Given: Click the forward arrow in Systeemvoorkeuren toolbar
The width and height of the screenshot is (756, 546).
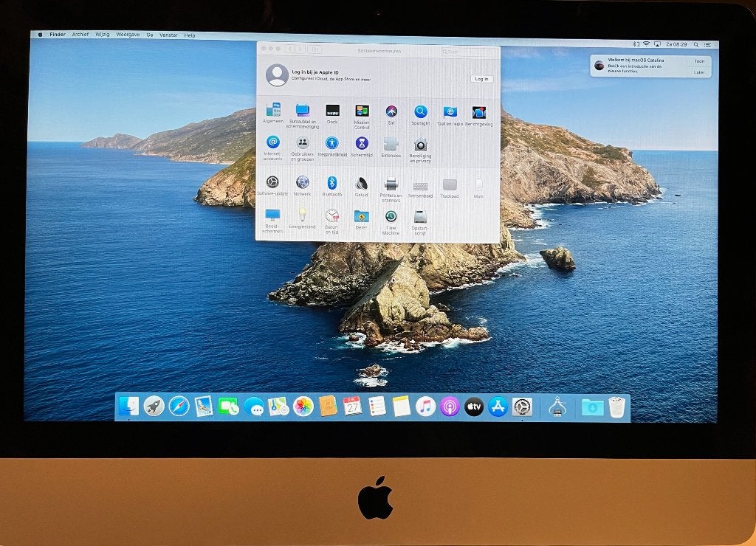Looking at the screenshot, I should click(300, 49).
